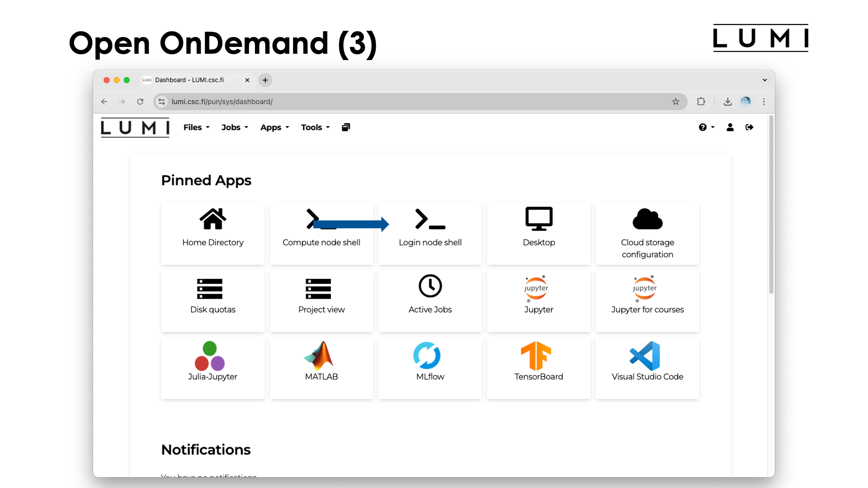
Task: Open the Project view tile
Action: [321, 298]
